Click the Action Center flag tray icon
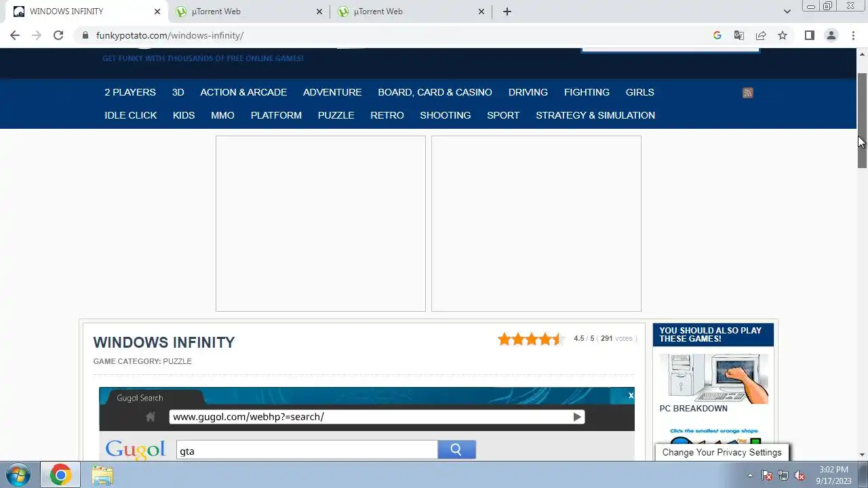Image resolution: width=868 pixels, height=488 pixels. click(767, 475)
